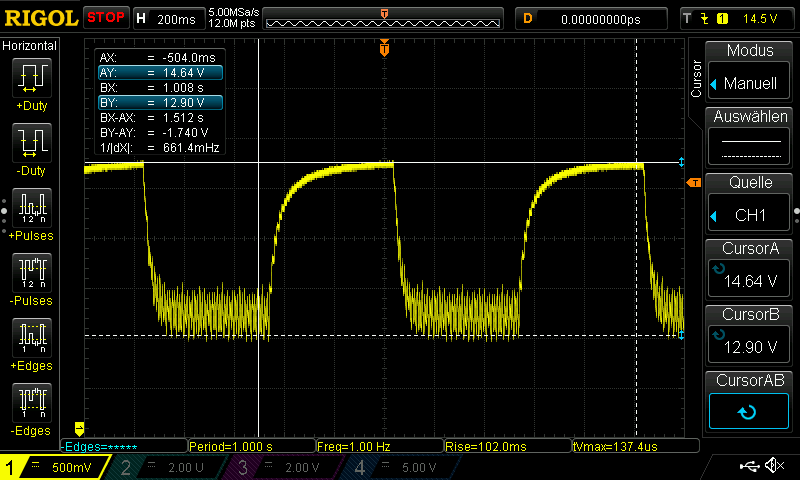
Task: Click the red STOP status button
Action: click(x=105, y=18)
